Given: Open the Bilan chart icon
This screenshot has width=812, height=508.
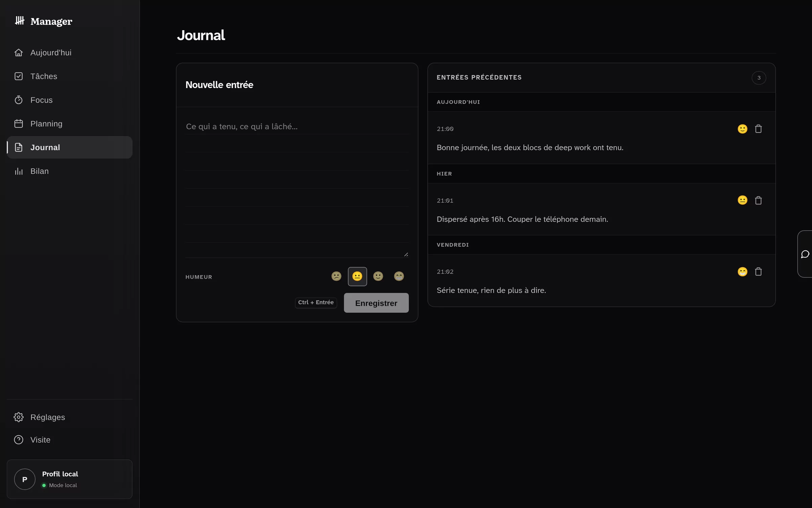Looking at the screenshot, I should [19, 171].
